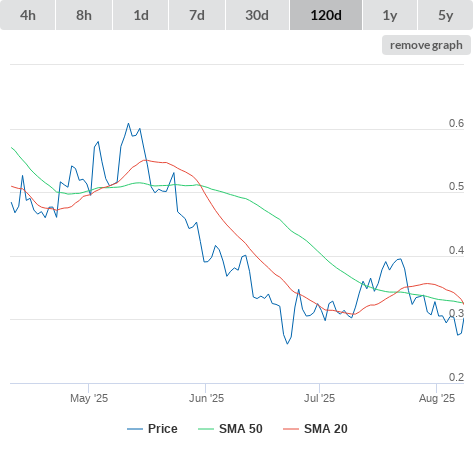The height and width of the screenshot is (455, 474).
Task: Select the 4h time range tab
Action: tap(28, 15)
